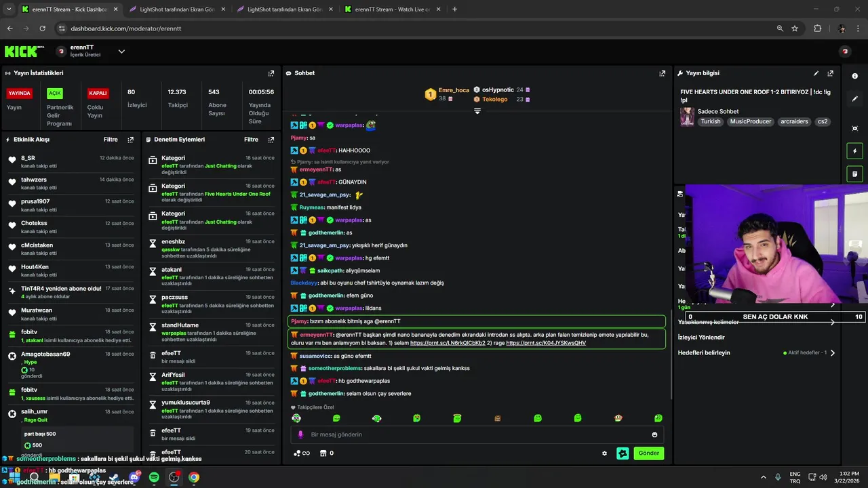
Task: Open the info icon in right sidebar
Action: pos(854,76)
